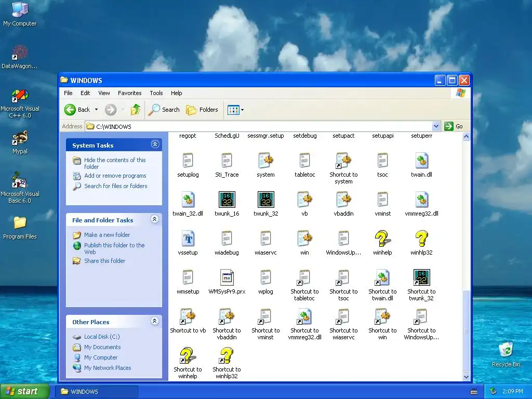
Task: Open the Favorites menu
Action: [x=129, y=93]
